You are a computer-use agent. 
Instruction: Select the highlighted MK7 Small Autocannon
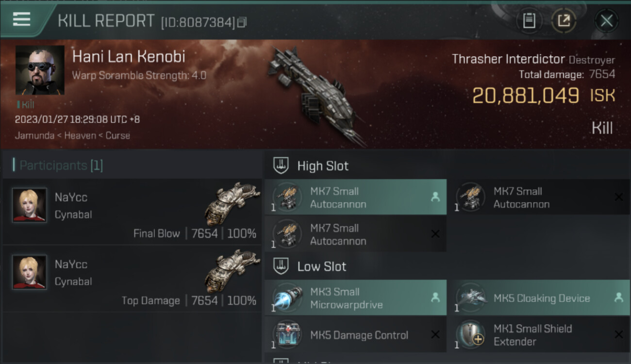tap(355, 198)
